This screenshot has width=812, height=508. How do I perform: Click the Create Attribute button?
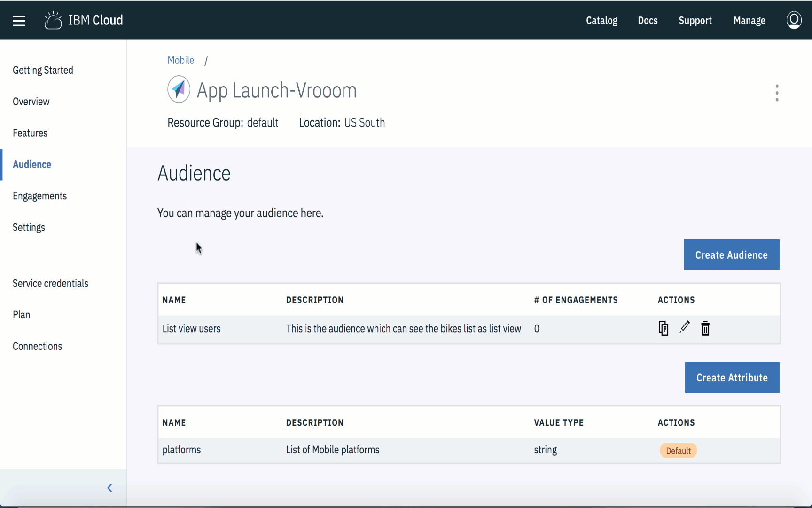(x=732, y=377)
